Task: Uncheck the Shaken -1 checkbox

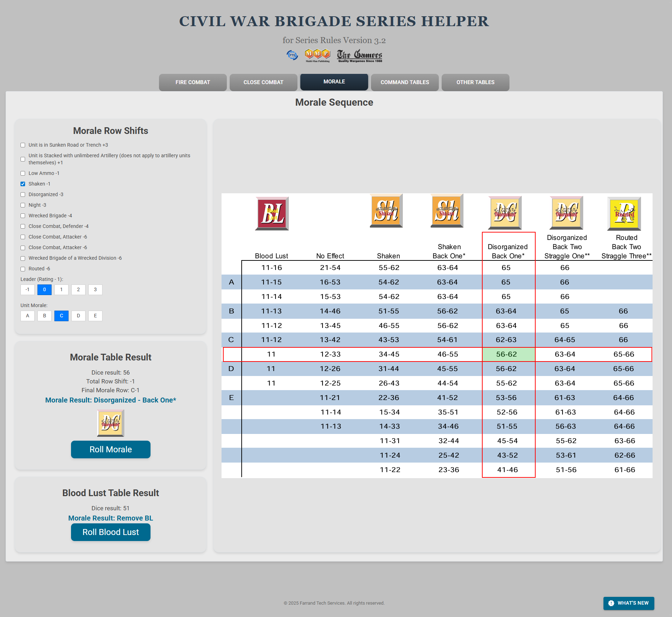Action: click(23, 184)
